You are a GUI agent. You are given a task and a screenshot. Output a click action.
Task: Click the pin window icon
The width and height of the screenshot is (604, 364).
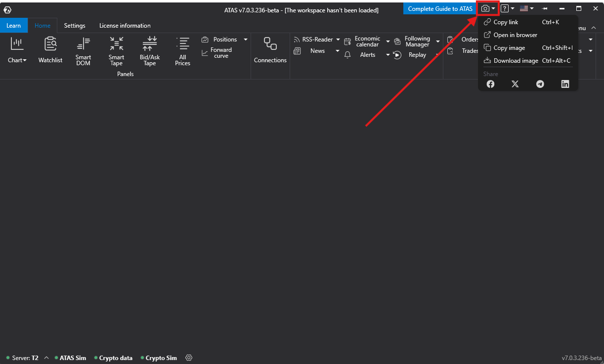(x=544, y=9)
